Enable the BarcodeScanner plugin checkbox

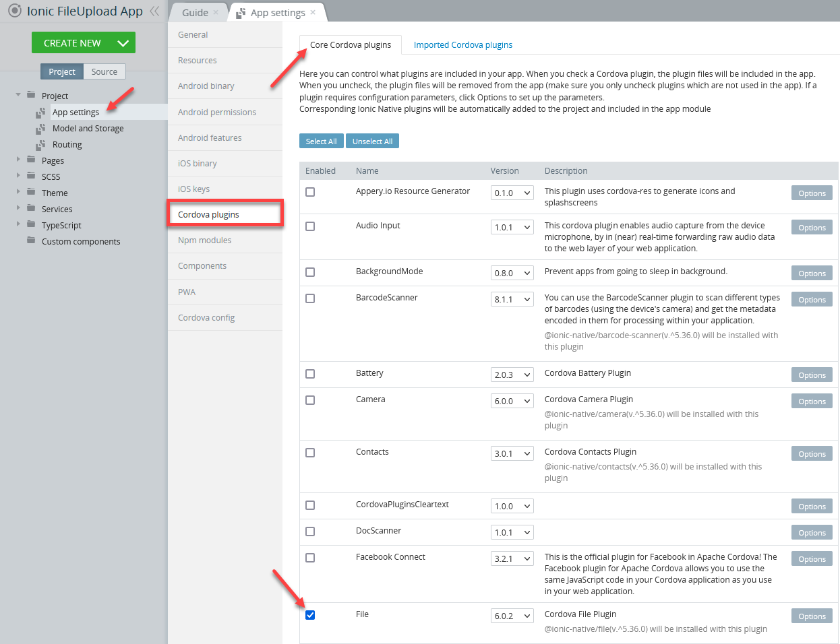click(310, 298)
